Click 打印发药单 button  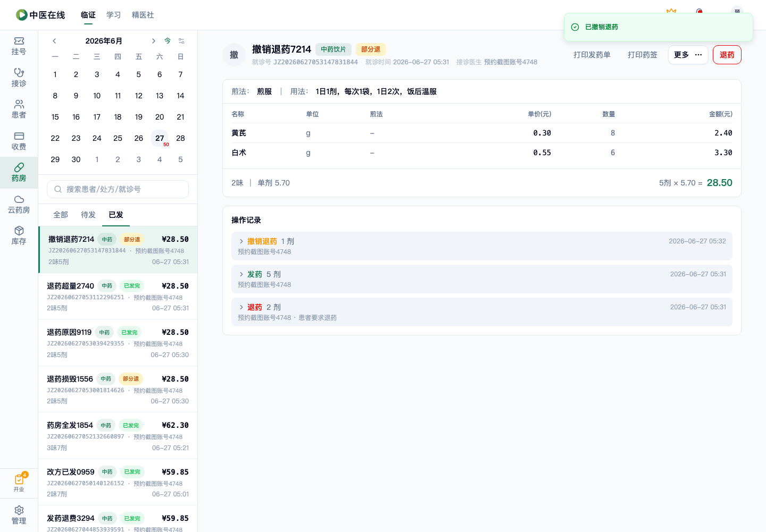(x=592, y=55)
